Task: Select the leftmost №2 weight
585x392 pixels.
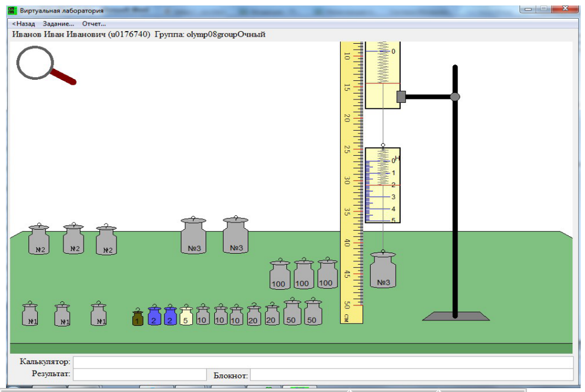Action: coord(39,239)
